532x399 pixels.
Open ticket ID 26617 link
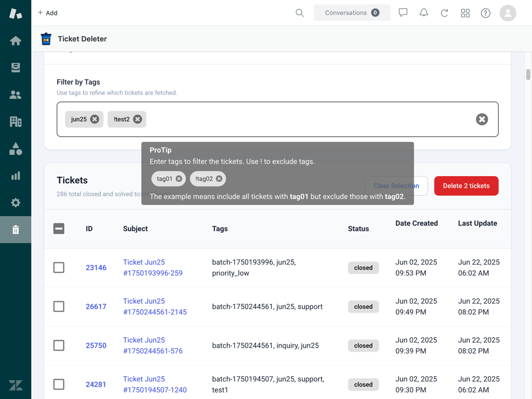[96, 307]
